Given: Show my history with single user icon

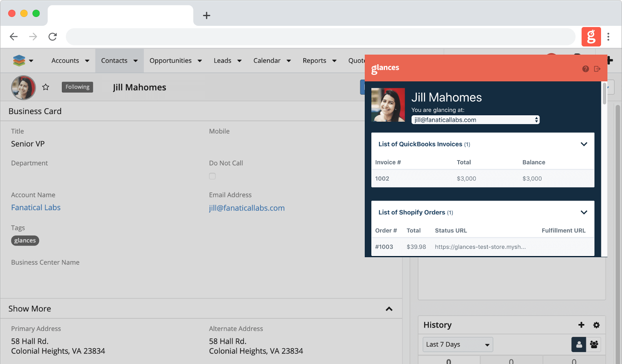Looking at the screenshot, I should coord(579,345).
